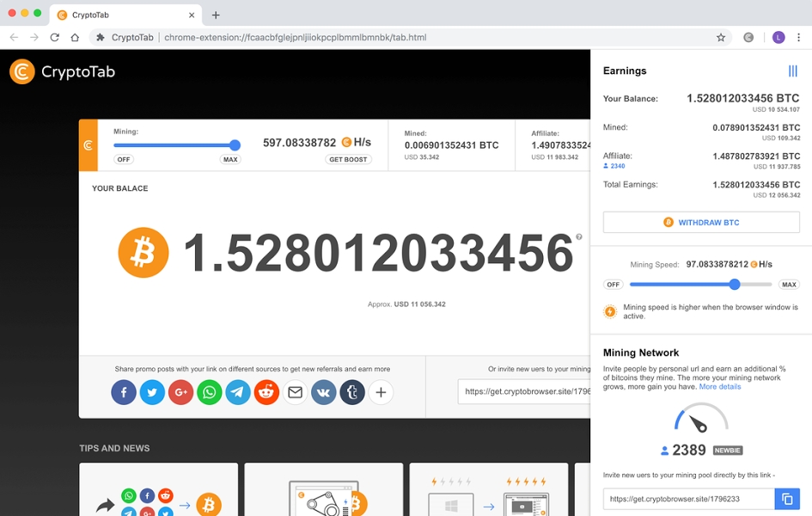The width and height of the screenshot is (812, 516).
Task: Reload the CryptoTab page
Action: pos(54,37)
